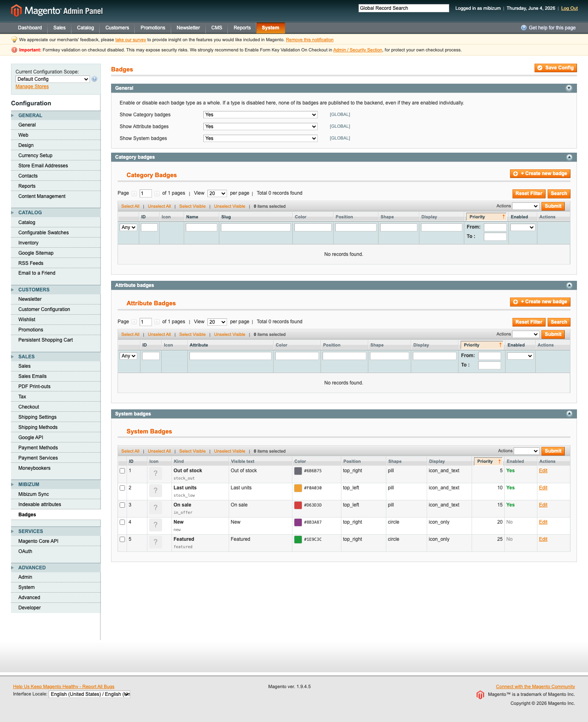The height and width of the screenshot is (722, 588).
Task: Click Select All in System Badges grid
Action: (x=130, y=451)
